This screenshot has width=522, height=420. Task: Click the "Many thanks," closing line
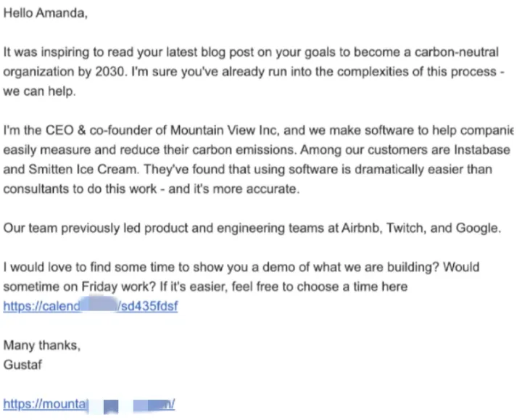click(x=42, y=345)
